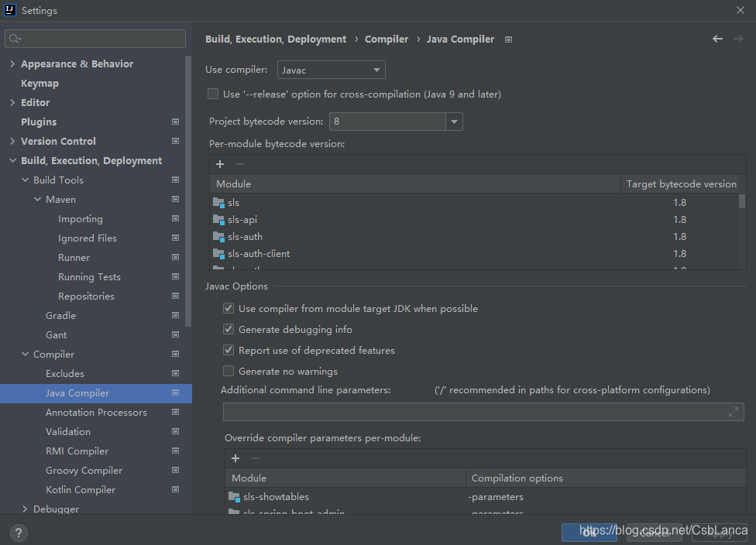The height and width of the screenshot is (545, 756).
Task: Click Build, Execution, Deployment breadcrumb
Action: (276, 39)
